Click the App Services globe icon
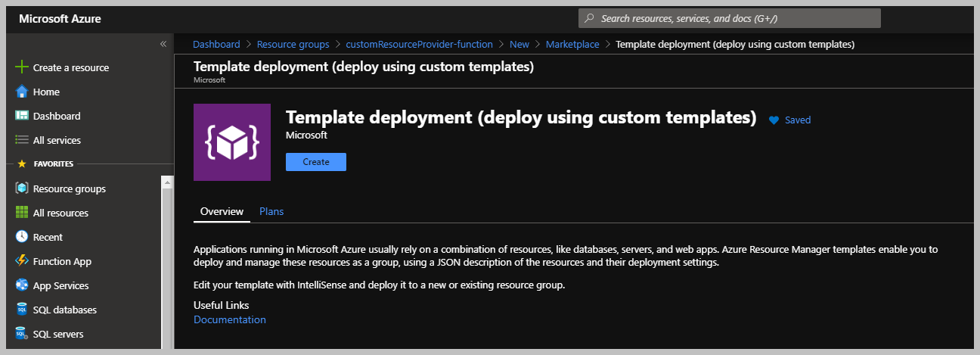Viewport: 980px width, 355px height. pyautogui.click(x=21, y=285)
